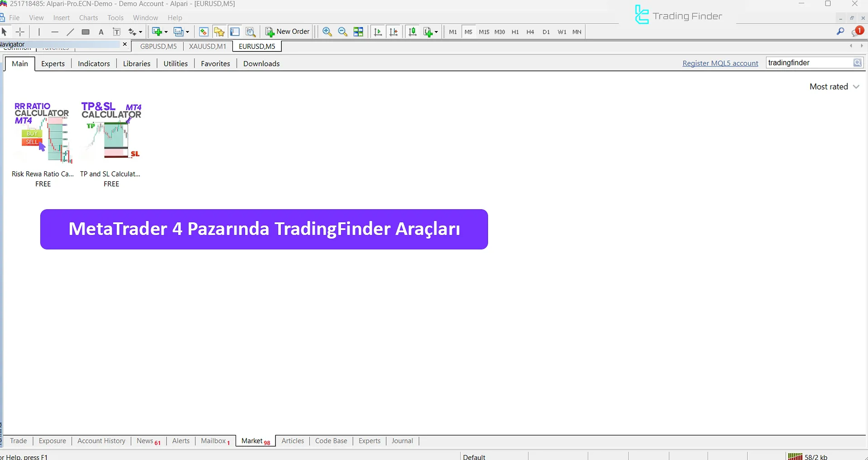Close the Navigator panel

125,44
